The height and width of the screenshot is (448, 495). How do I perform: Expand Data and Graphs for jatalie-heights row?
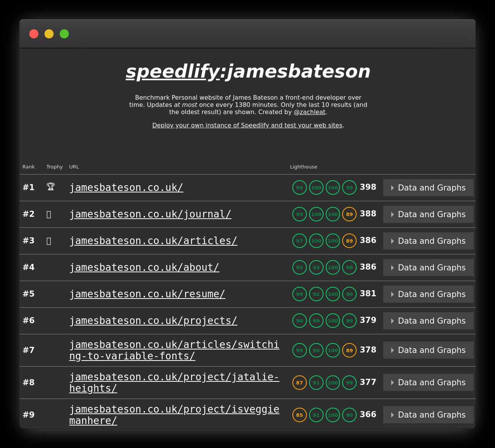point(428,383)
